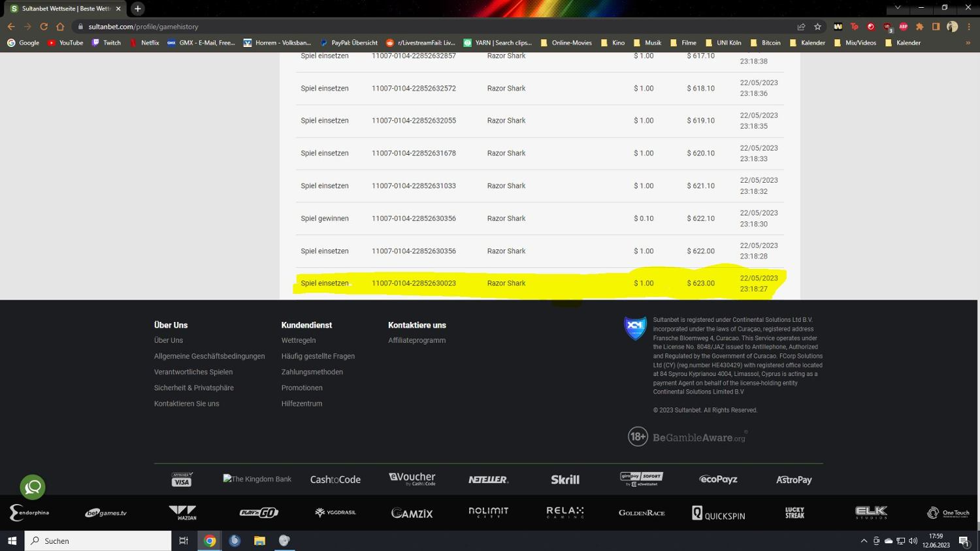Click the Quickspin provider logo
Viewport: 980px width, 551px height.
click(719, 514)
